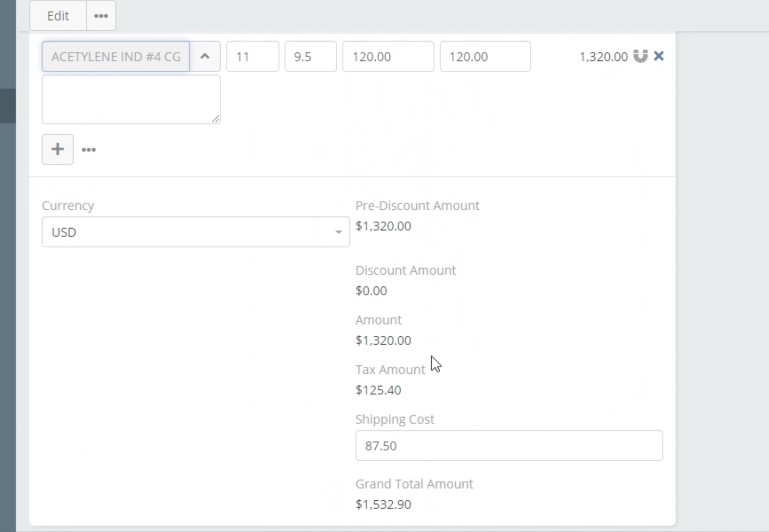
Task: Collapse the product selector chevron
Action: [205, 57]
